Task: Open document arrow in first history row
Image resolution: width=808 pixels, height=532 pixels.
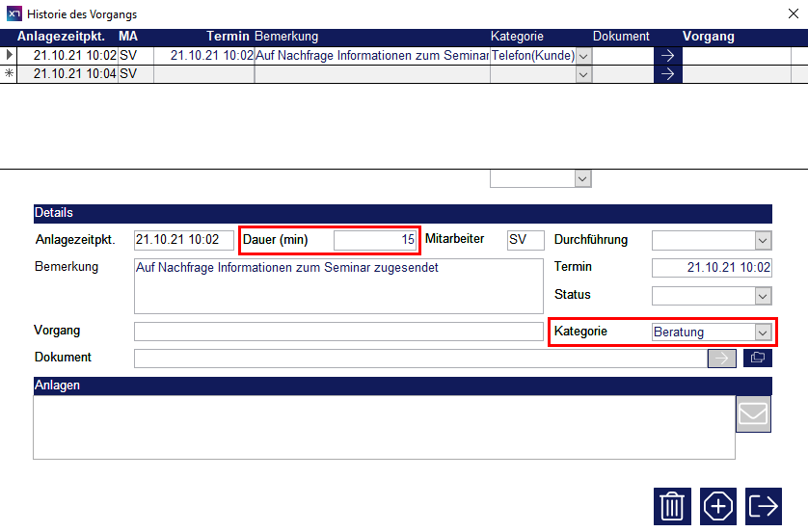Action: [x=667, y=56]
